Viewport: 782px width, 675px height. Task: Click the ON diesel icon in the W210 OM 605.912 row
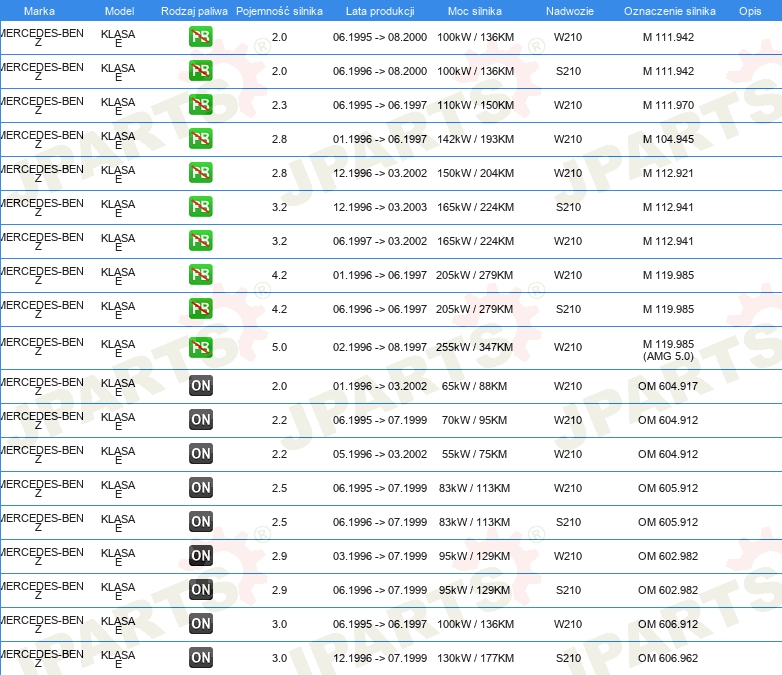[x=200, y=487]
